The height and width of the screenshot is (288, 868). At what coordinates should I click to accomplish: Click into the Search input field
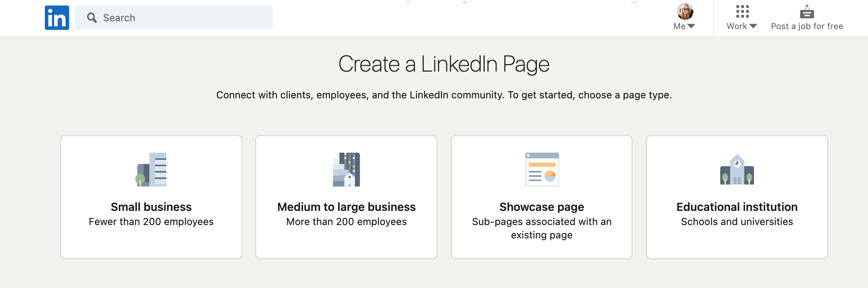pyautogui.click(x=174, y=18)
